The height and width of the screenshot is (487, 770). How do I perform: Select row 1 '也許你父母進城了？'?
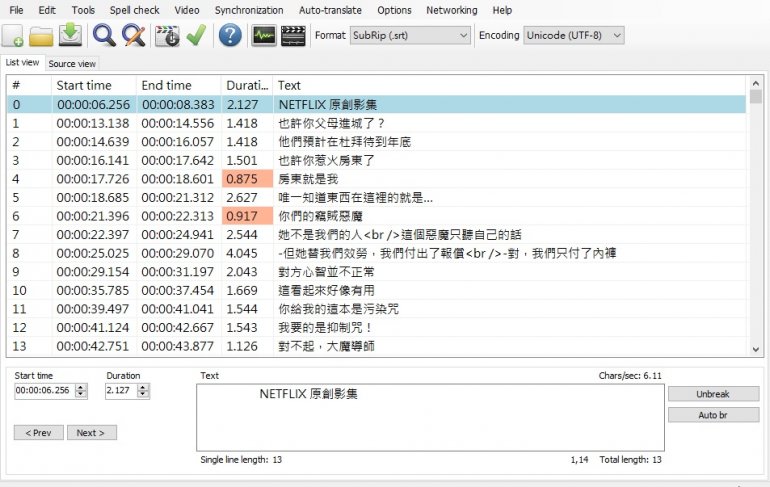[x=376, y=123]
